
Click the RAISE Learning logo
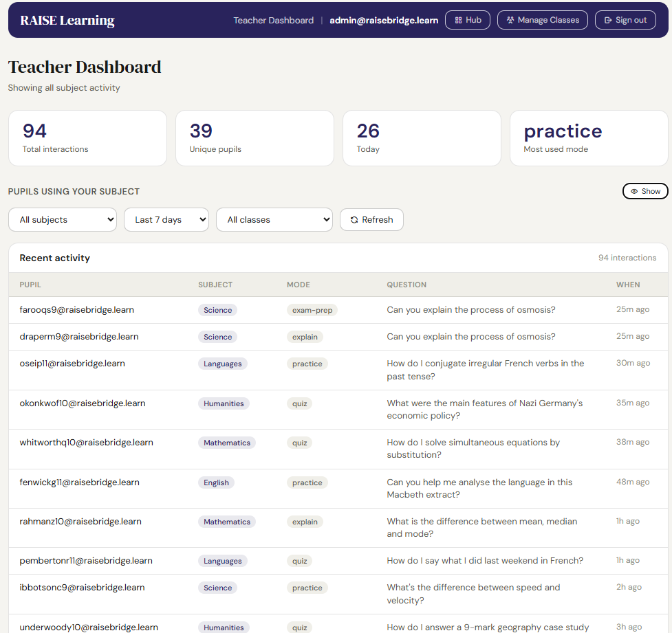point(67,20)
